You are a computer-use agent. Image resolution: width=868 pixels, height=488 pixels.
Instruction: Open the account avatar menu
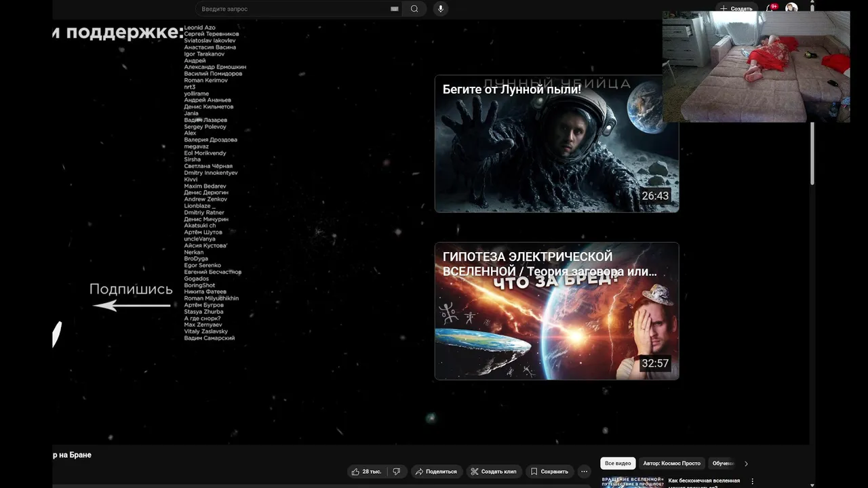[791, 8]
